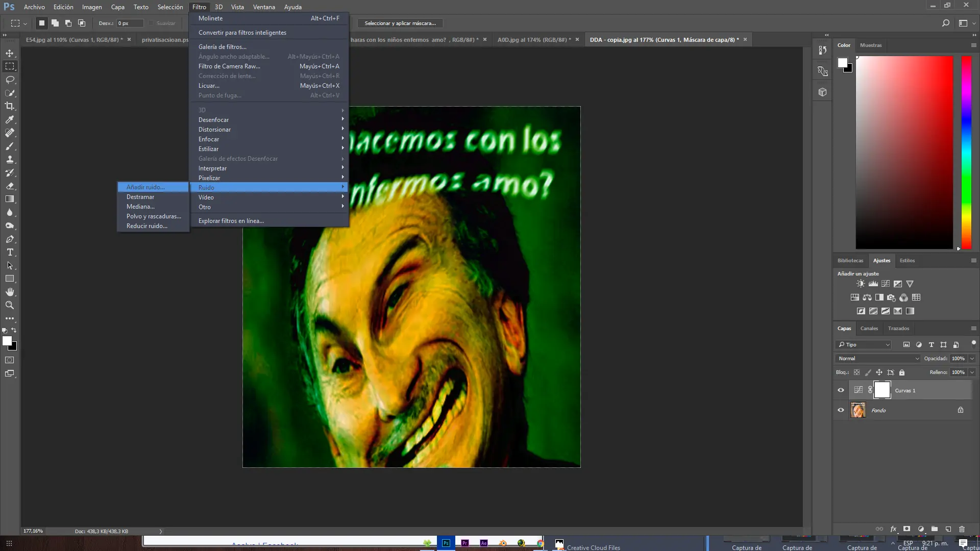The height and width of the screenshot is (551, 980).
Task: Hide the Curves 1 layer
Action: coord(841,390)
